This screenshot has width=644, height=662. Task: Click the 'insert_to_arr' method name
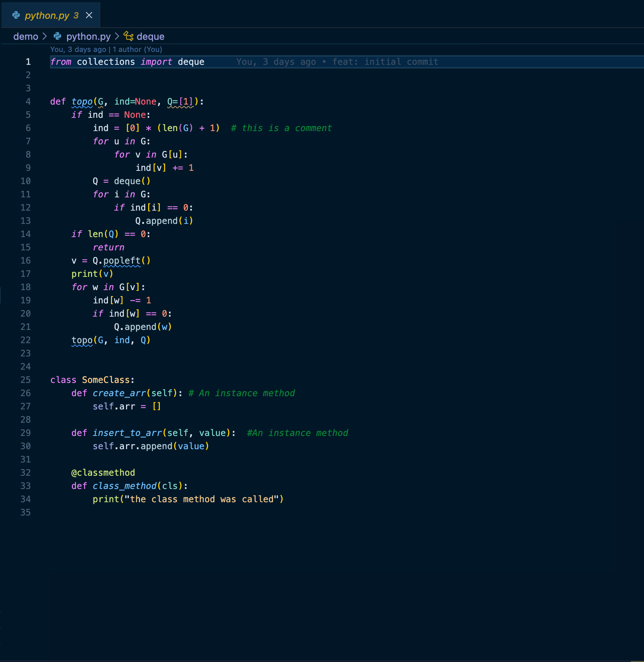(x=127, y=433)
